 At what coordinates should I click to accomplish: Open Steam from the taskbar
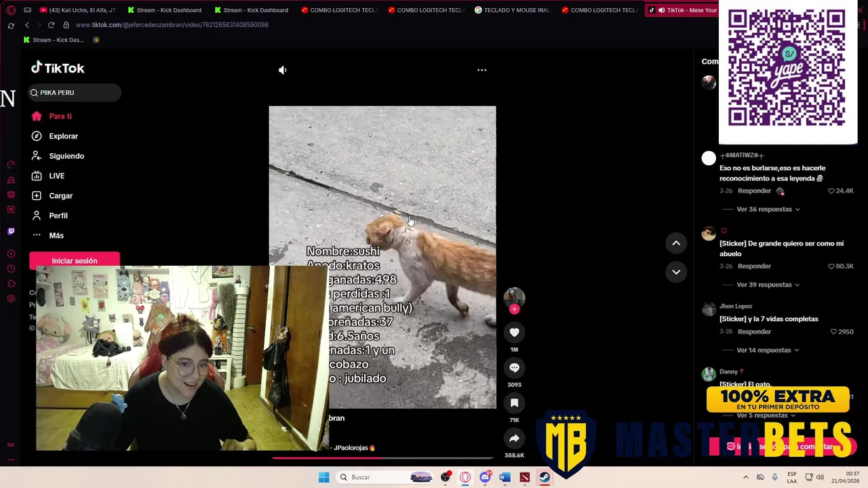pyautogui.click(x=545, y=477)
